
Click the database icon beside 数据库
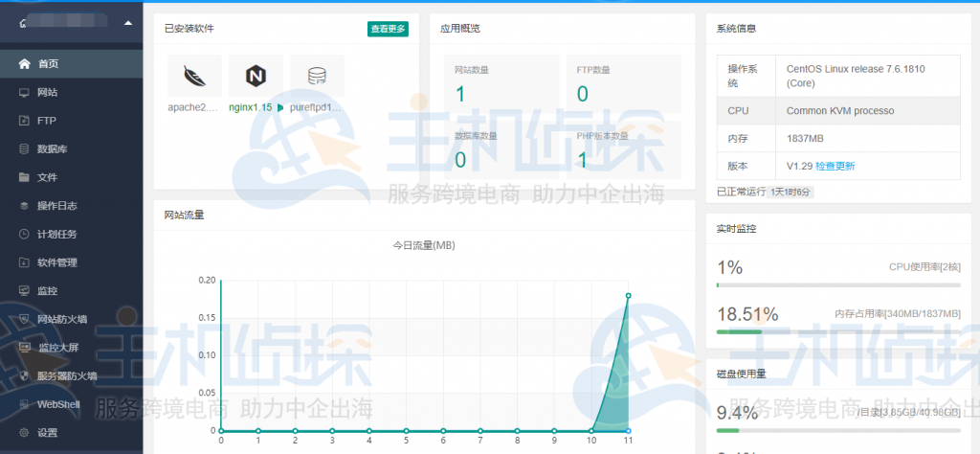24,148
